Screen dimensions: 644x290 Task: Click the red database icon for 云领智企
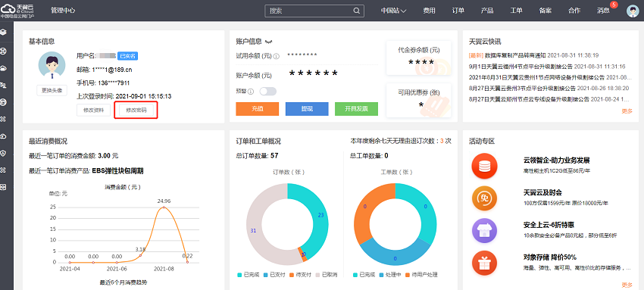[x=485, y=166]
